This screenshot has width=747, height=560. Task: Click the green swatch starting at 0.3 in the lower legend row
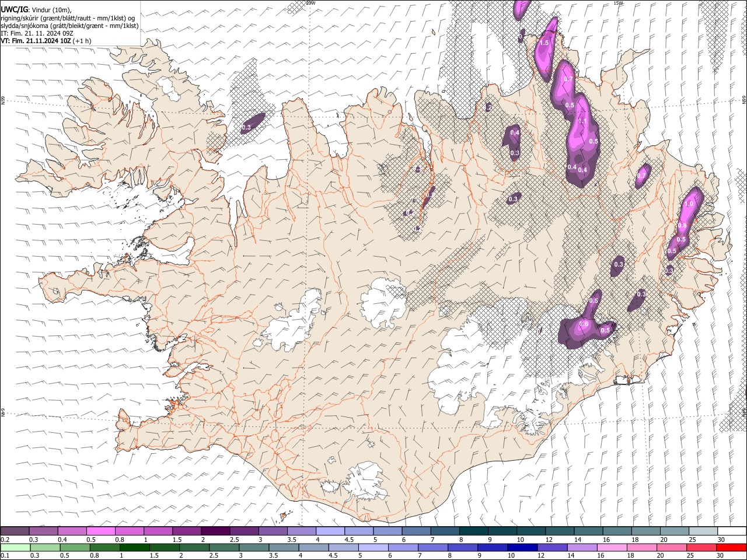click(44, 547)
